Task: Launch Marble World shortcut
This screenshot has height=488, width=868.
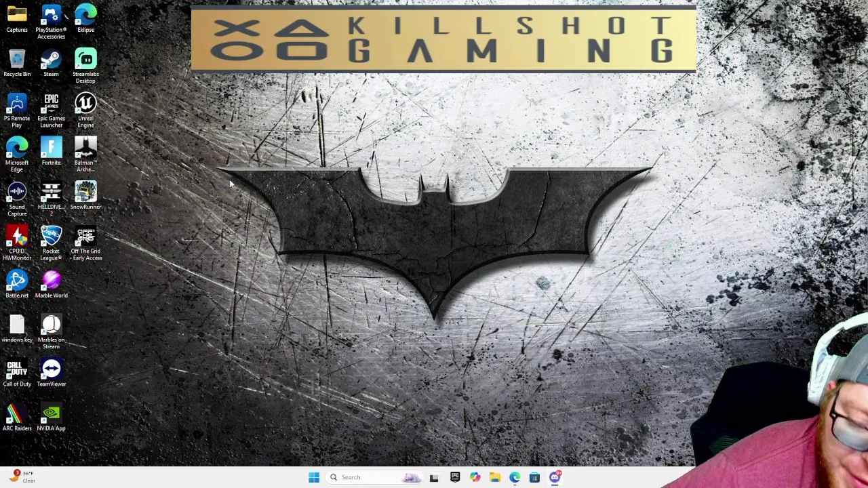Action: coord(51,284)
